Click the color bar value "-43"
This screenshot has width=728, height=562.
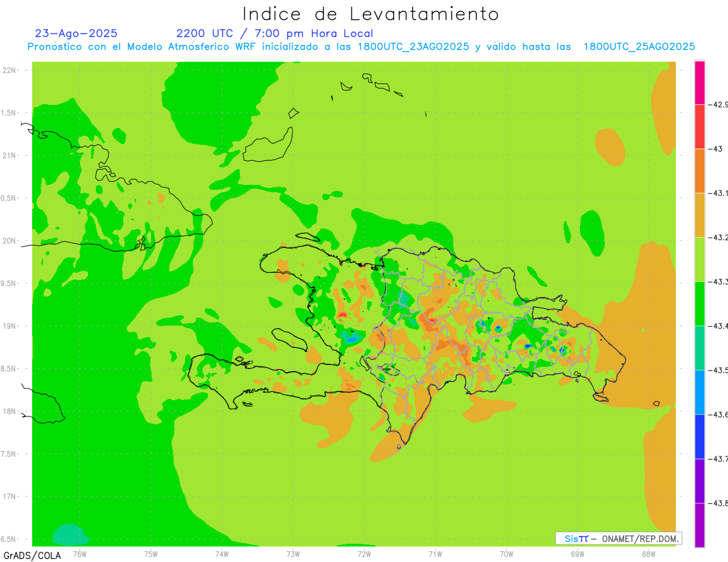point(716,149)
